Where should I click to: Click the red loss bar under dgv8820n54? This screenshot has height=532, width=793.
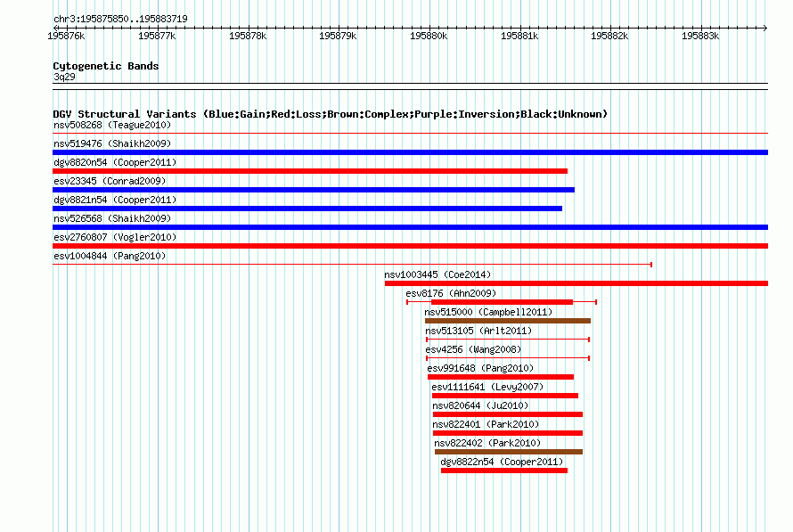pyautogui.click(x=310, y=171)
